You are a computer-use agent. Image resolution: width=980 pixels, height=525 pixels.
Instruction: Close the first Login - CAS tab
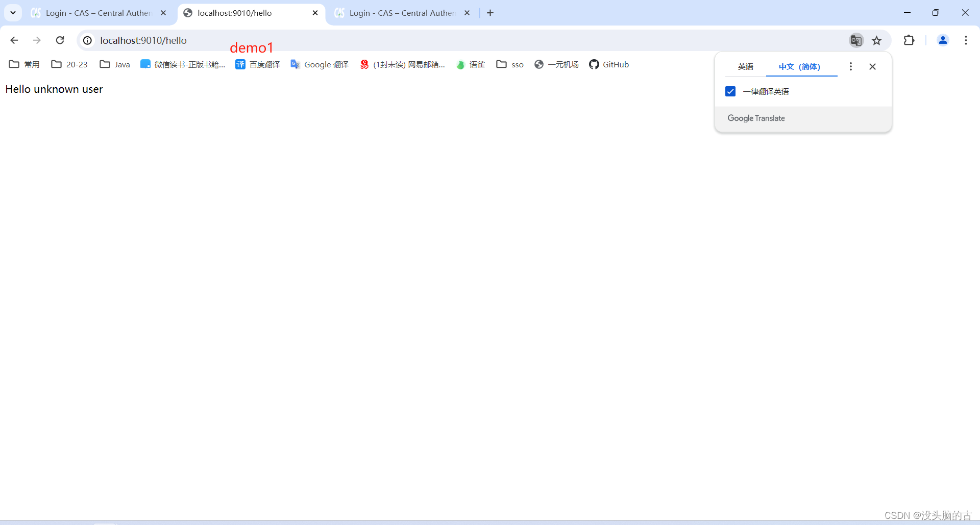pyautogui.click(x=163, y=13)
